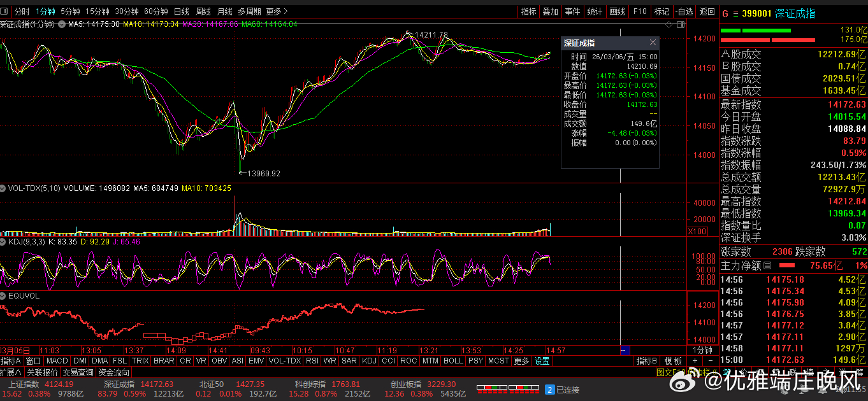868x401 pixels.
Task: Select the 5分钟 period tab
Action: click(x=70, y=11)
